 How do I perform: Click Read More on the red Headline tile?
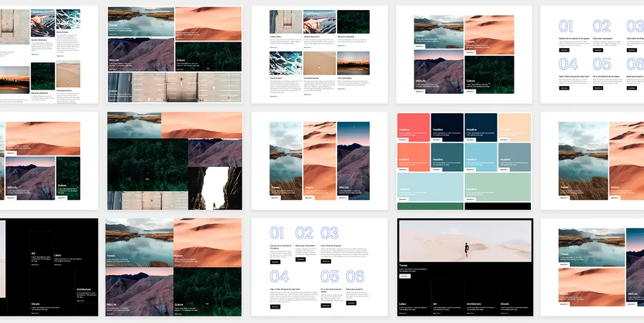tap(404, 140)
